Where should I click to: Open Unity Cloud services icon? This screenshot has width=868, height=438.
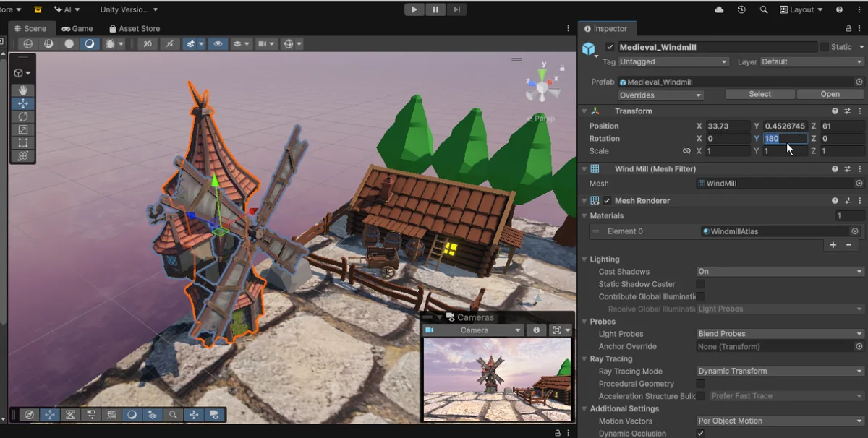[719, 9]
